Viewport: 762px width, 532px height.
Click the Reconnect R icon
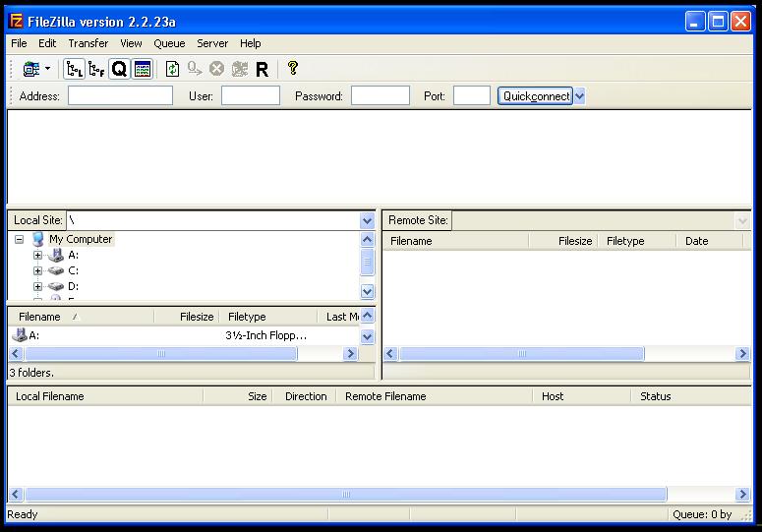coord(262,70)
